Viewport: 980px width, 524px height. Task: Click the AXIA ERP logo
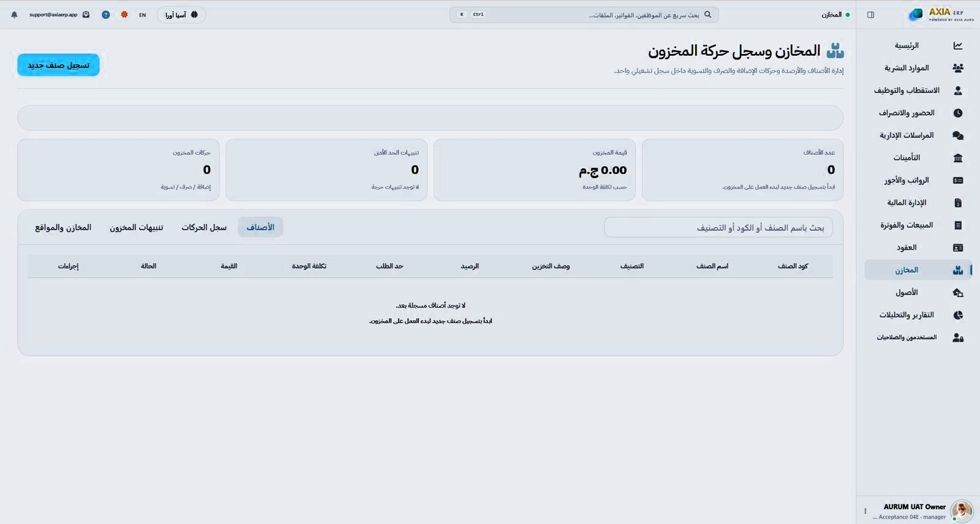[941, 15]
